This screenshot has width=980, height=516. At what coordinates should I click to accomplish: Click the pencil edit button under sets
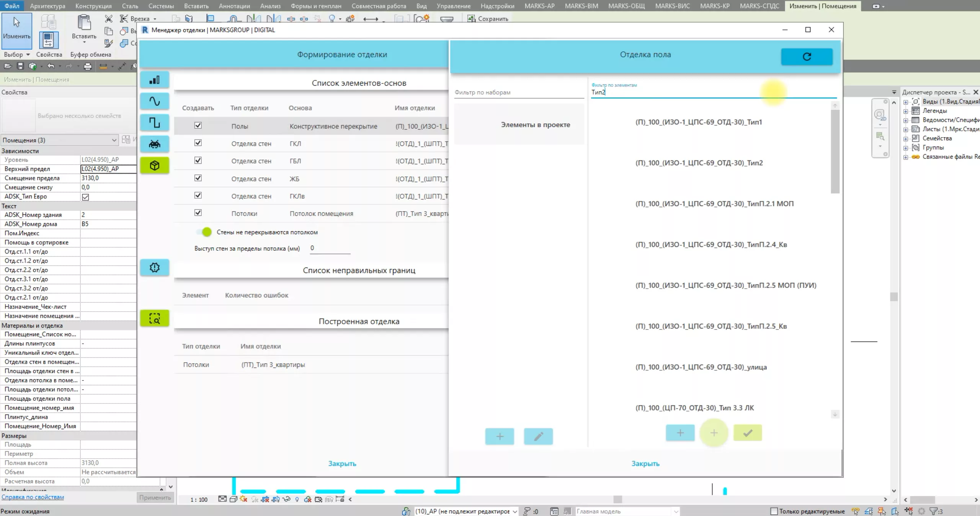(538, 436)
